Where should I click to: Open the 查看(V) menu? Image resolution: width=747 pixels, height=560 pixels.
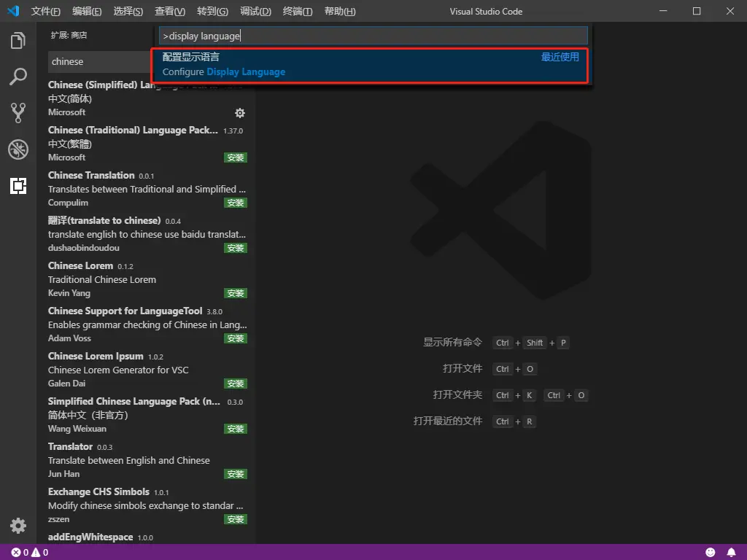170,12
